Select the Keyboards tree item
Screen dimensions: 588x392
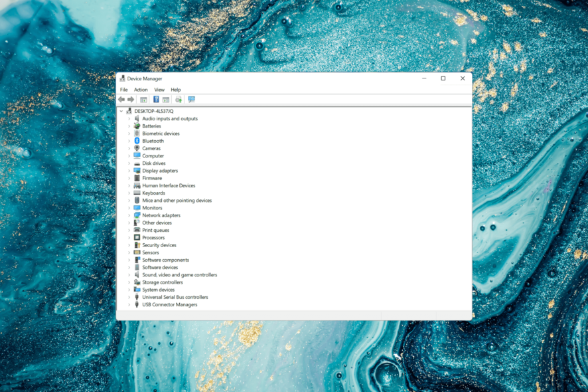(153, 193)
